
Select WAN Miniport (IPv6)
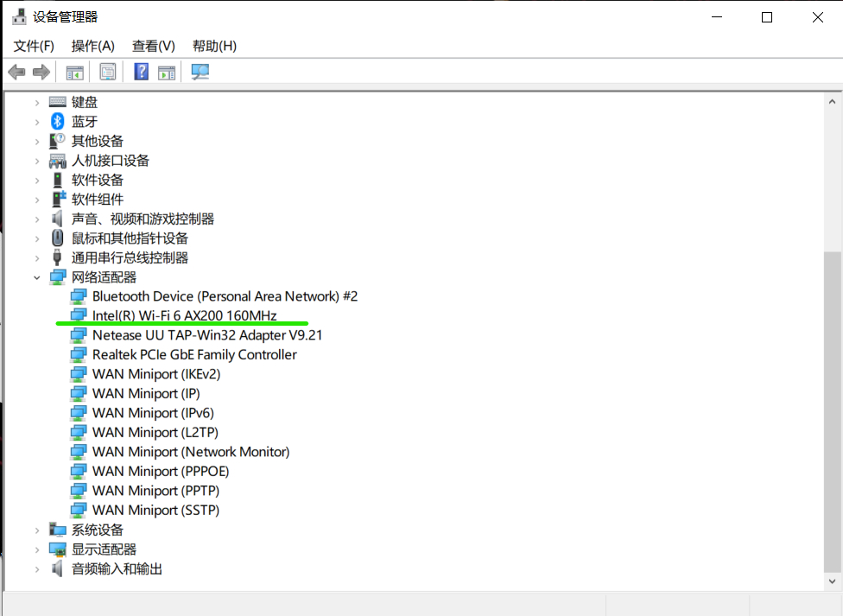coord(153,413)
